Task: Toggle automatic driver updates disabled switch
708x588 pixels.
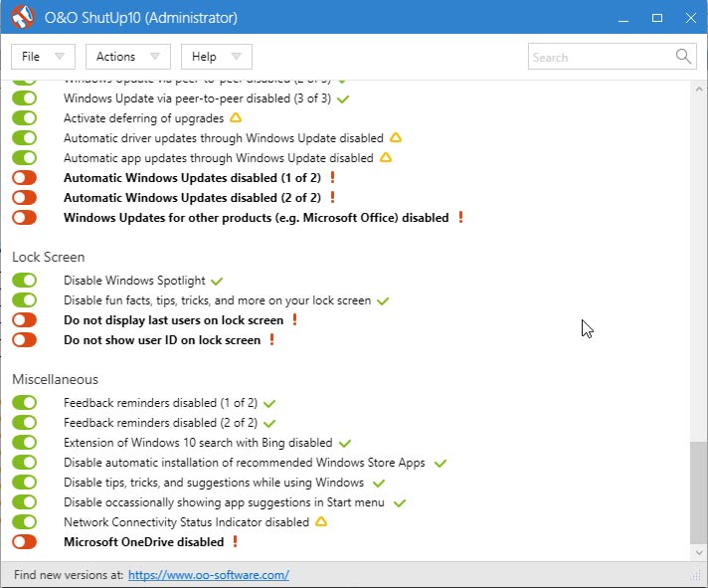Action: 25,137
